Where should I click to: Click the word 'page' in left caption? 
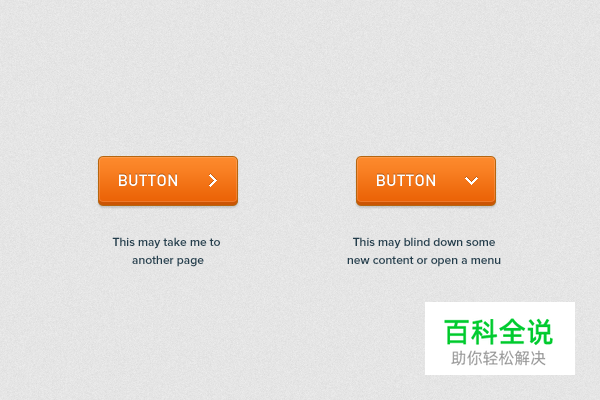click(x=190, y=261)
